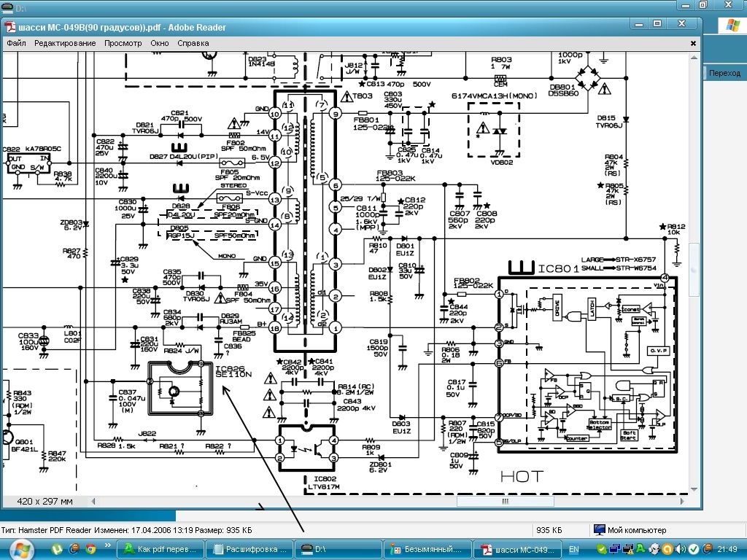Image resolution: width=747 pixels, height=560 pixels.
Task: Click the IC826 SE110N label
Action: [x=233, y=372]
